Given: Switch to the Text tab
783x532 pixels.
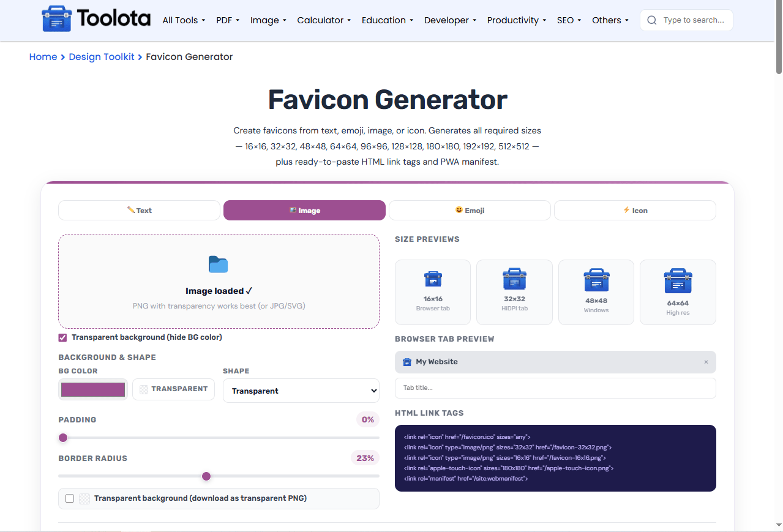Looking at the screenshot, I should point(139,210).
